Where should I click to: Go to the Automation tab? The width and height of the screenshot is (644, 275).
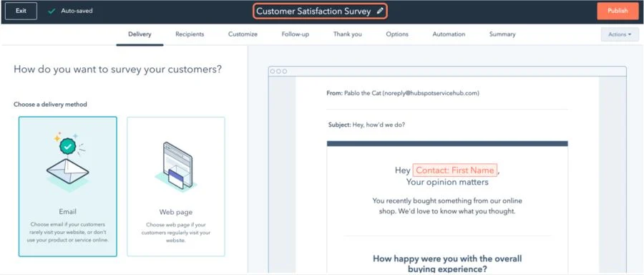pos(449,34)
